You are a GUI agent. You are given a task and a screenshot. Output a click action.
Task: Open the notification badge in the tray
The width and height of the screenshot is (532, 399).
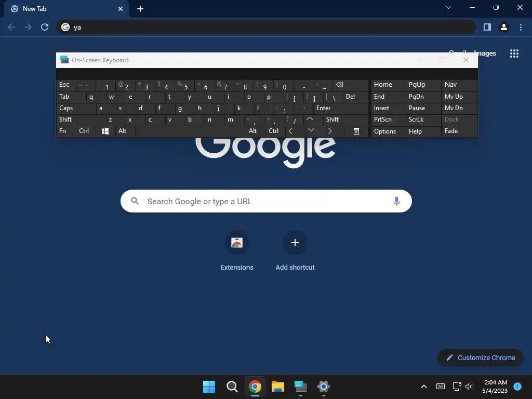pos(517,387)
